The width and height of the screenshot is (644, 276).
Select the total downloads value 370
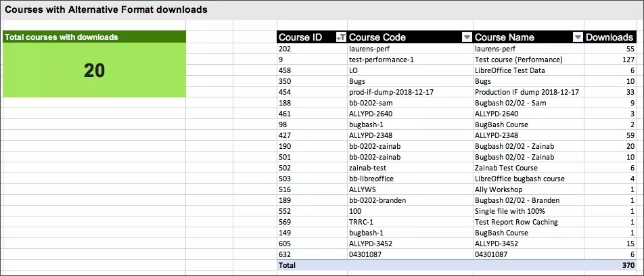(x=626, y=265)
